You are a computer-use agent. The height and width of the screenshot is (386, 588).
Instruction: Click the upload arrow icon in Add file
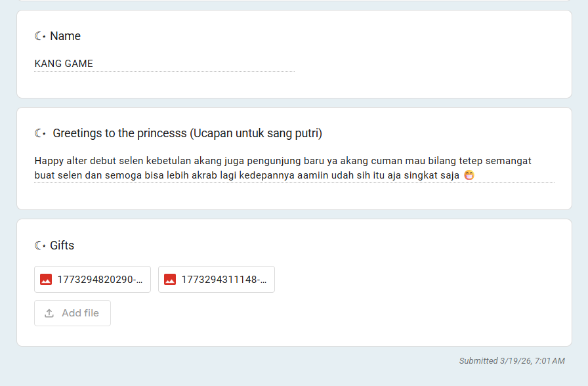click(x=49, y=313)
